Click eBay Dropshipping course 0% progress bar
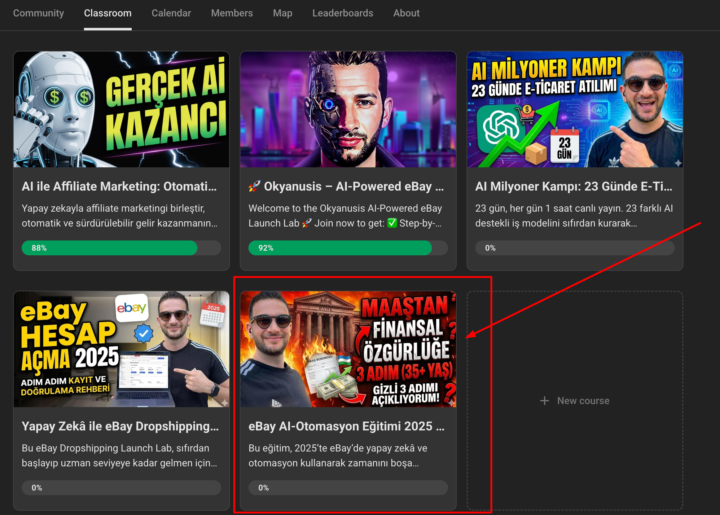720x515 pixels. click(121, 487)
